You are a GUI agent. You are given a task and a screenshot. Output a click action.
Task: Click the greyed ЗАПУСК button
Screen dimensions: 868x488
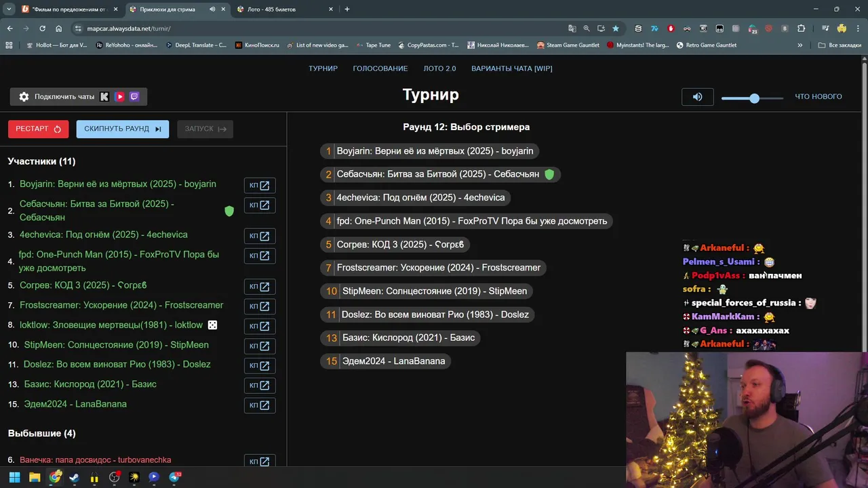205,129
